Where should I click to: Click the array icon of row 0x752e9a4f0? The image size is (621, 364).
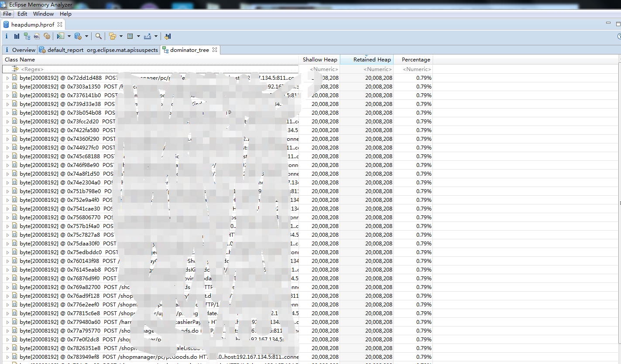pos(14,200)
